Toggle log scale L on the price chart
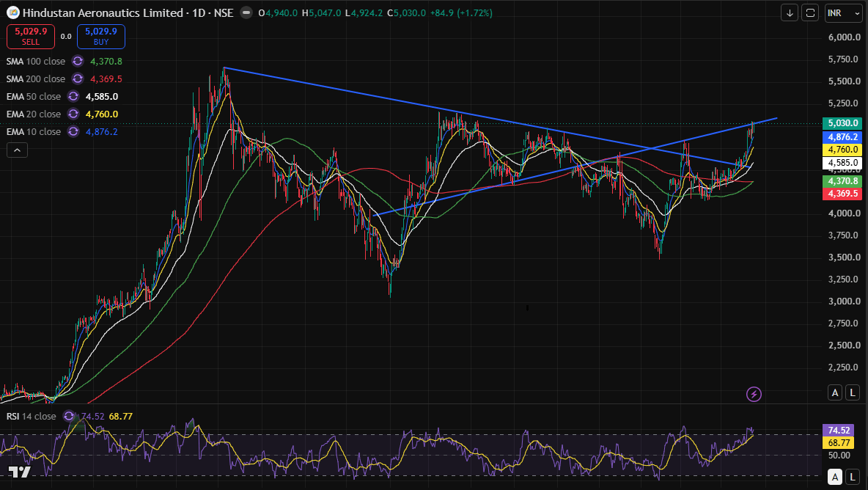Image resolution: width=868 pixels, height=490 pixels. point(853,392)
